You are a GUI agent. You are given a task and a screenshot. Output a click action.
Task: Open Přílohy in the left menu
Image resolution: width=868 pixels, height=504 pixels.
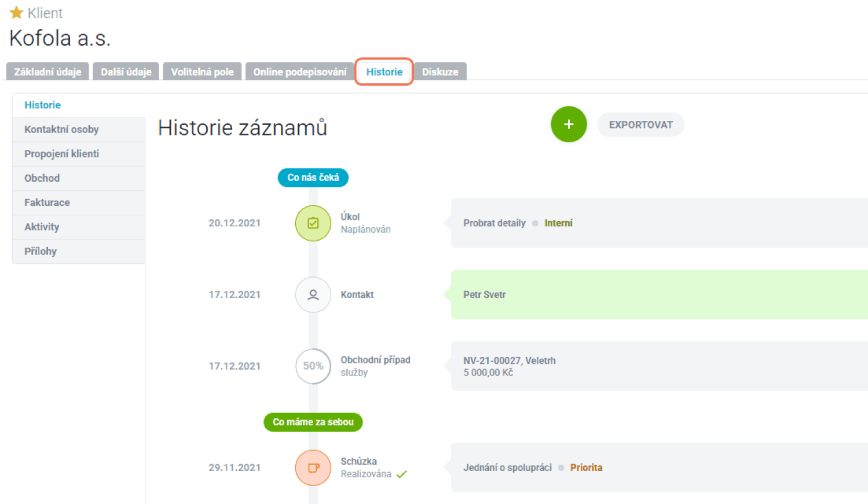click(41, 251)
